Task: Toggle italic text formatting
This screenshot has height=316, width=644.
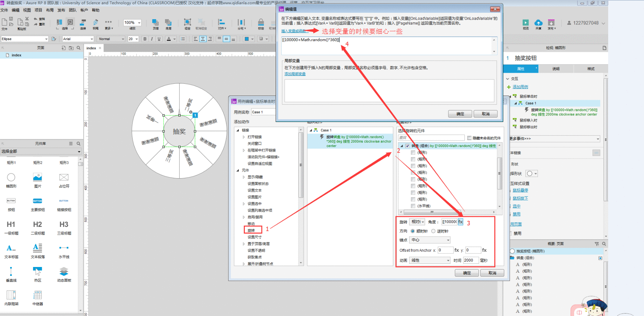Action: pyautogui.click(x=152, y=39)
